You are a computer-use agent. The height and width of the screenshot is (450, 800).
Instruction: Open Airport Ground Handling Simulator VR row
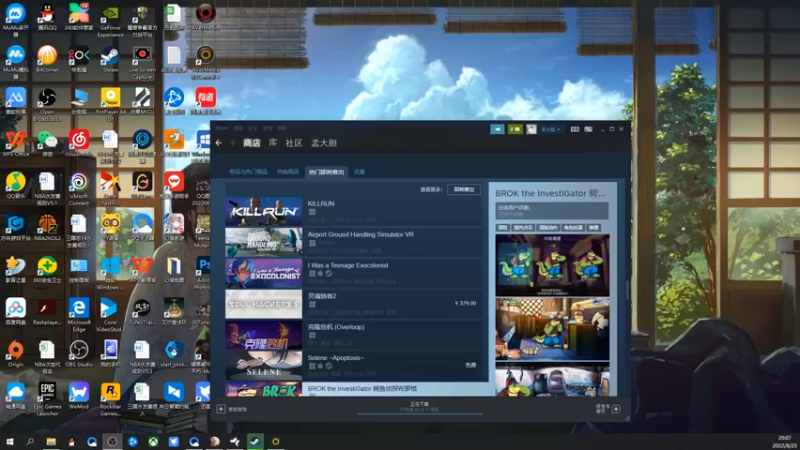point(353,242)
